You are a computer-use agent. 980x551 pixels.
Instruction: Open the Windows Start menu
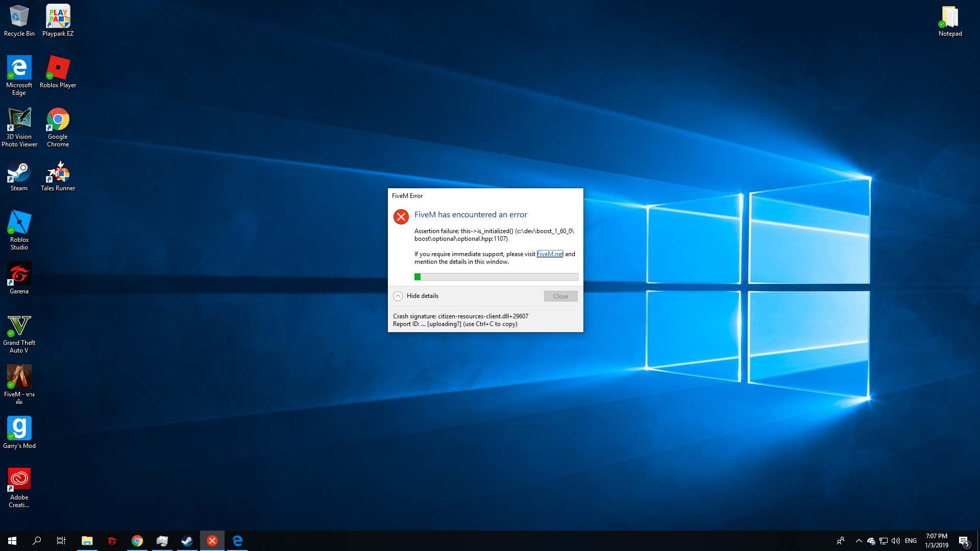pyautogui.click(x=12, y=541)
